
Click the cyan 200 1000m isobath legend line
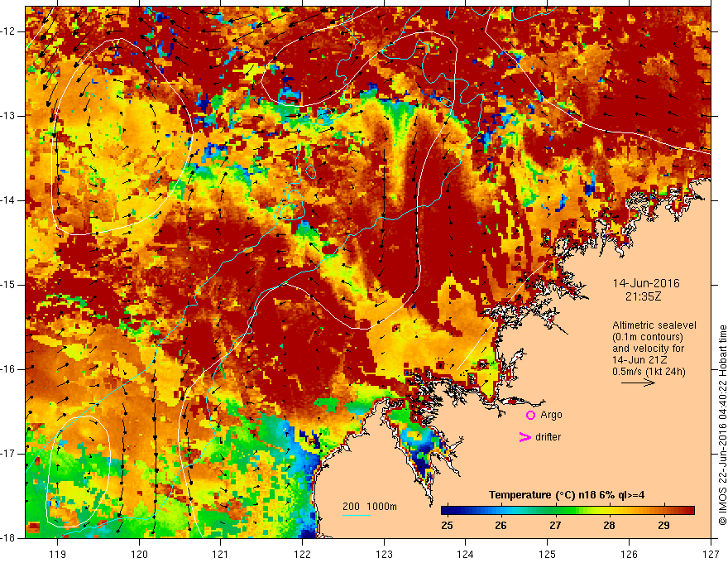coord(356,515)
